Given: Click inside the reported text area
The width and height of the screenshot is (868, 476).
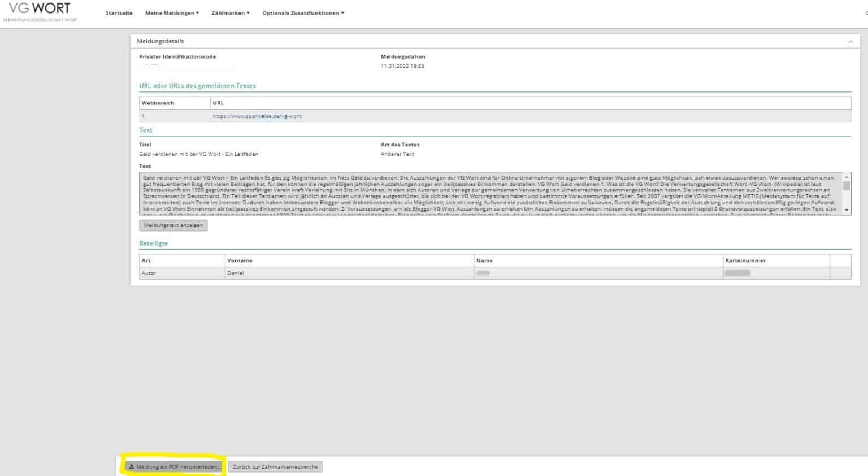Looking at the screenshot, I should click(x=491, y=194).
